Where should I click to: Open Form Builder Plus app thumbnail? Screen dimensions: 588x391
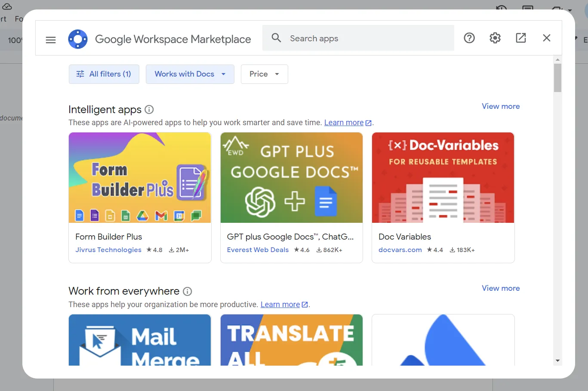140,178
